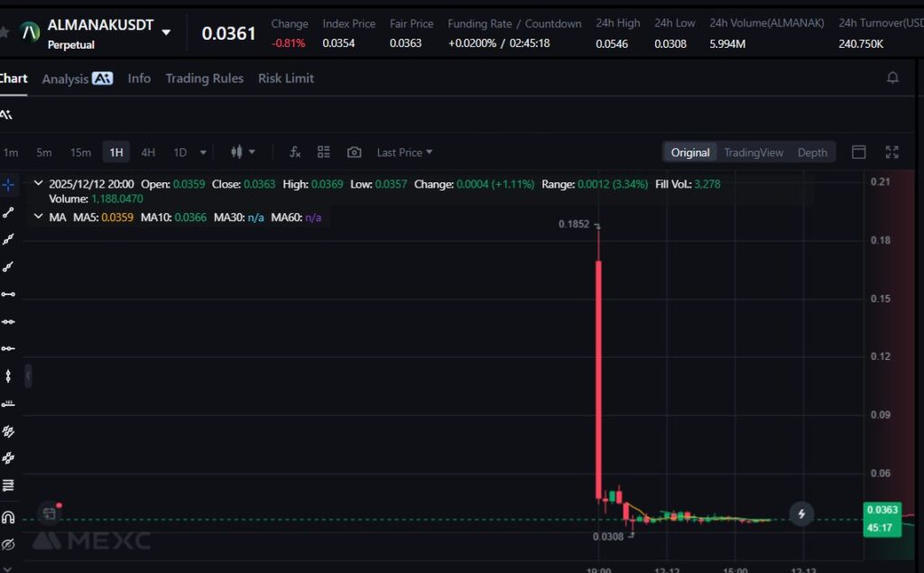Select the 15m timeframe
Image resolution: width=924 pixels, height=573 pixels.
[80, 152]
